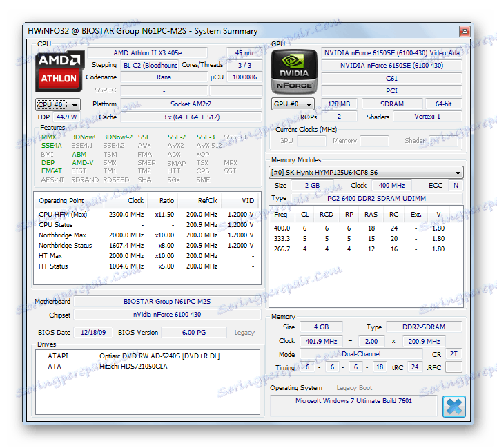The width and height of the screenshot is (497, 448).
Task: Click the 128 MB video memory value
Action: pyautogui.click(x=339, y=104)
